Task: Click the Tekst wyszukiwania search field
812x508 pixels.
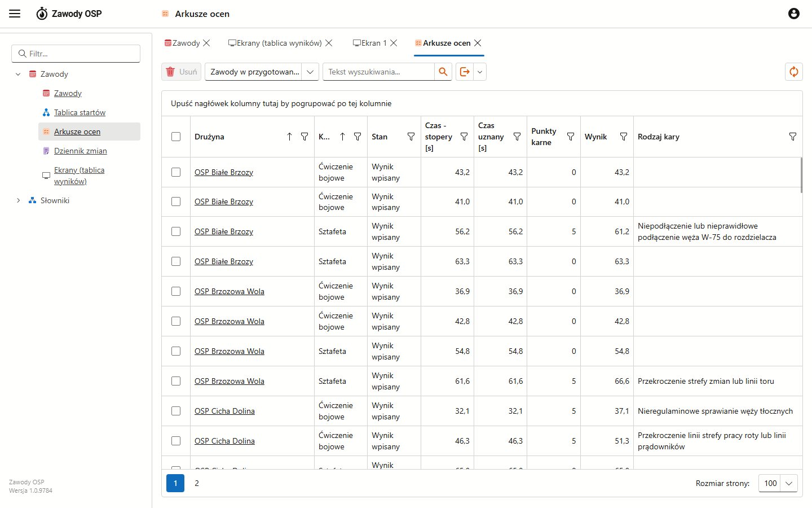Action: (378, 72)
